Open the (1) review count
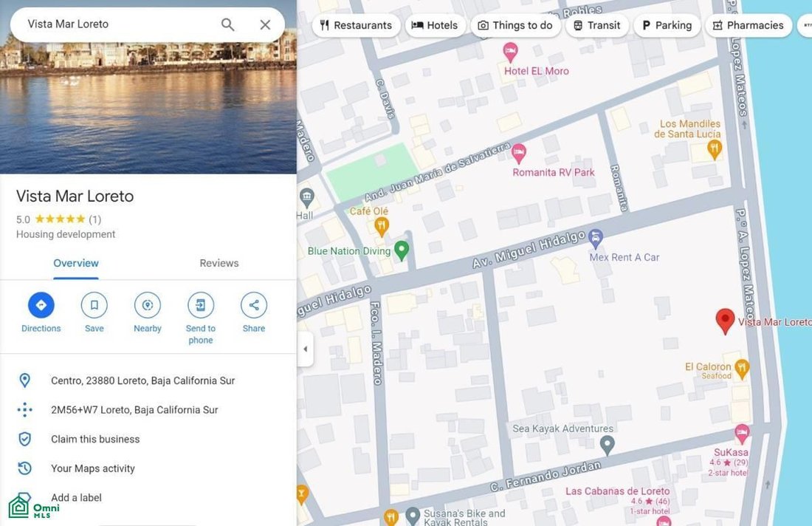 (94, 219)
